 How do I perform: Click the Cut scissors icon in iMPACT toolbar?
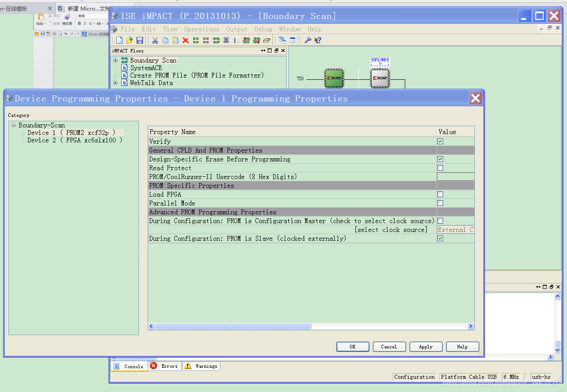(x=155, y=40)
